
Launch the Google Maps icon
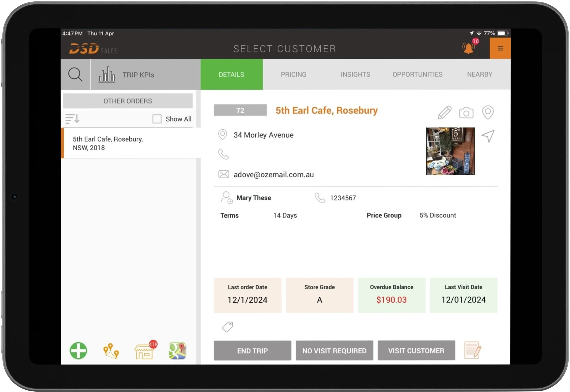[177, 351]
